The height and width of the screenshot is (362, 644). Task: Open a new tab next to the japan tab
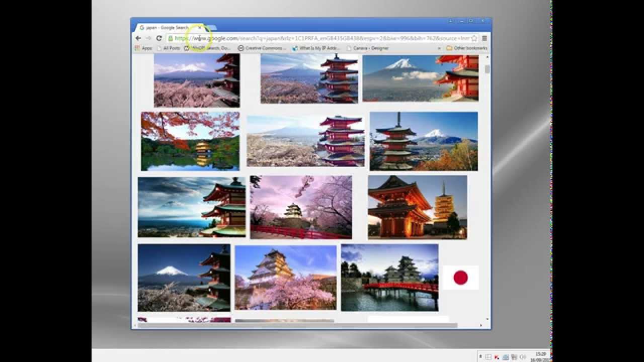coord(212,28)
